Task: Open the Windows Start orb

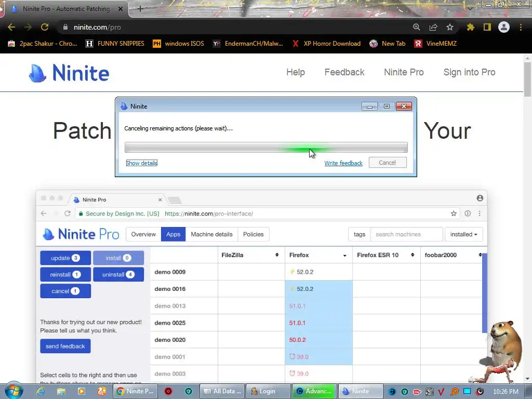Action: [x=14, y=391]
